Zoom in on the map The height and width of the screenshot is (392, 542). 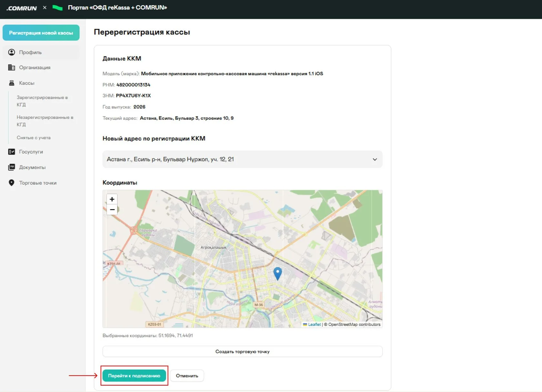tap(112, 199)
